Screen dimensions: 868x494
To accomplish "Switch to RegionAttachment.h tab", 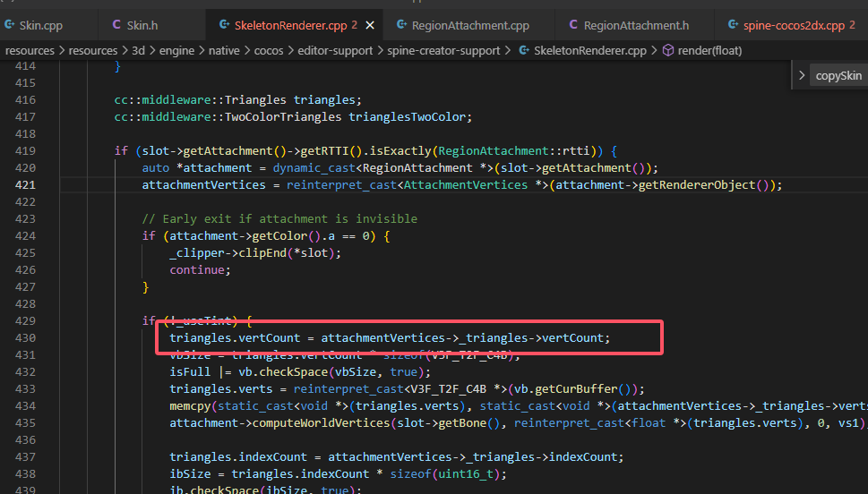I will tap(635, 25).
